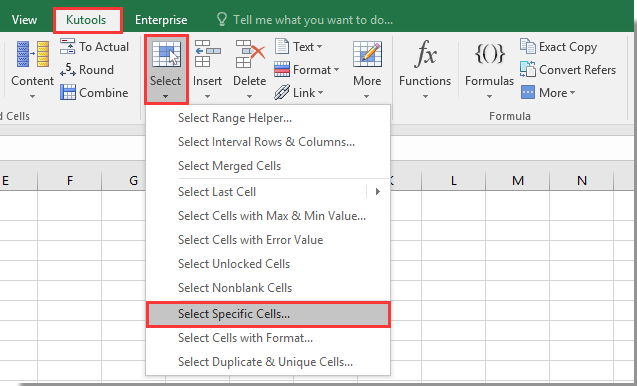Choose Select Cells with Max & Min Value
This screenshot has height=386, width=637.
268,216
